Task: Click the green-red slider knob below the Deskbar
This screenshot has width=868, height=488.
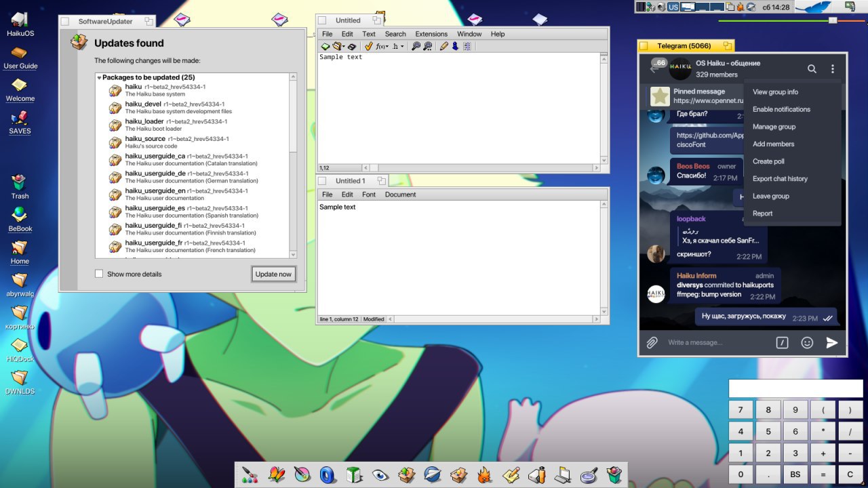Action: click(x=833, y=21)
